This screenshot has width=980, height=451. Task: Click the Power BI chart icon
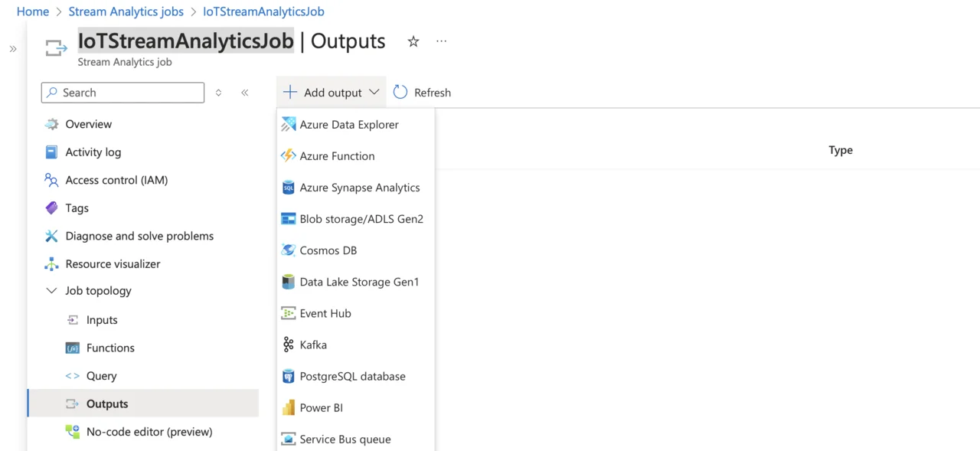(288, 407)
